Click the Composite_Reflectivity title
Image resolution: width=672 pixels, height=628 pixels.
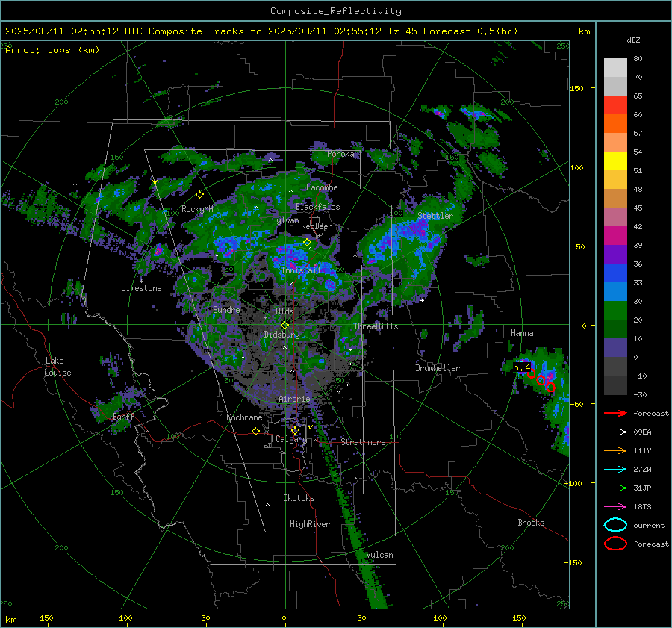pyautogui.click(x=335, y=11)
